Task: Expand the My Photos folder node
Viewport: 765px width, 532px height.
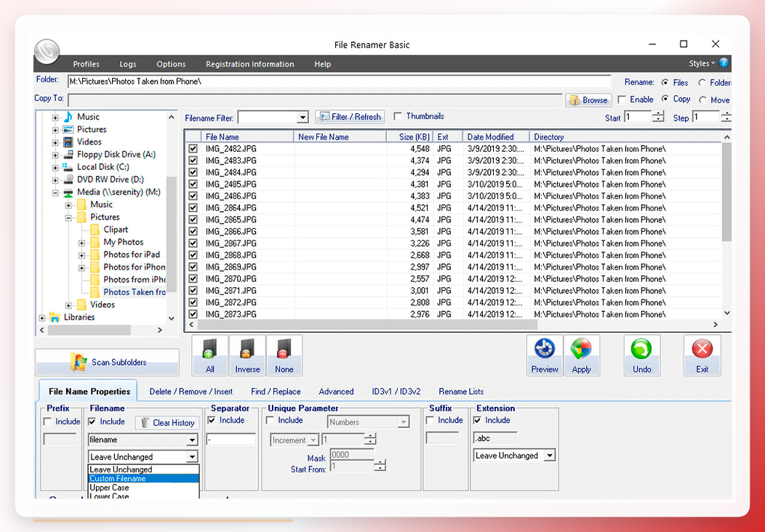Action: click(81, 242)
